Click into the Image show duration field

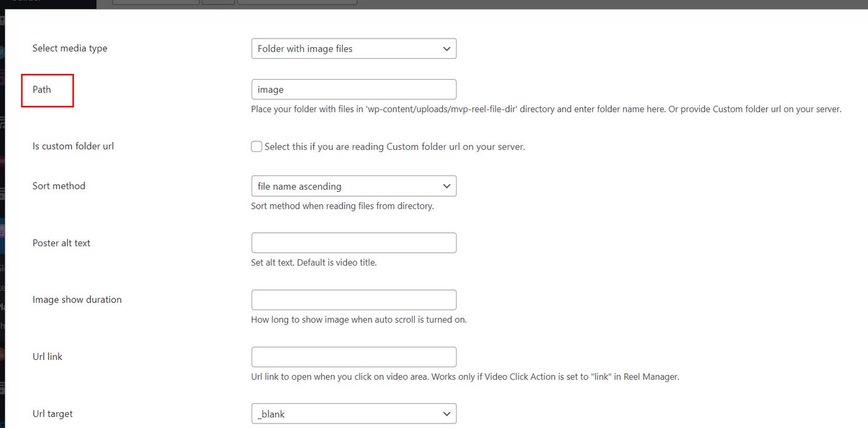(x=353, y=300)
